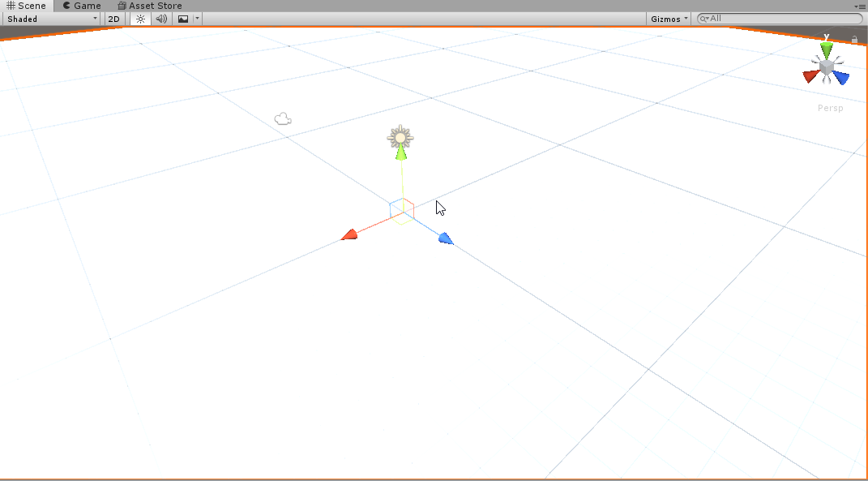Open the Game tab
The image size is (868, 481).
[81, 6]
